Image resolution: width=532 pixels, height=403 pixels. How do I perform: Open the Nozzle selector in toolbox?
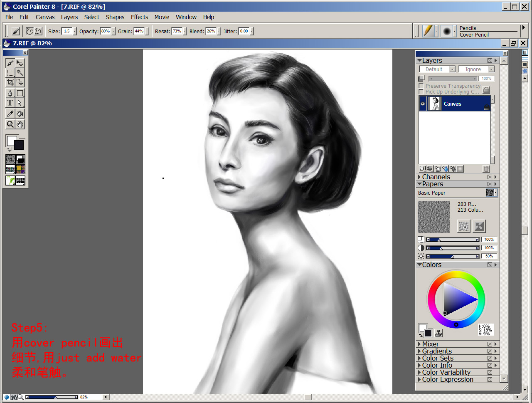point(20,180)
